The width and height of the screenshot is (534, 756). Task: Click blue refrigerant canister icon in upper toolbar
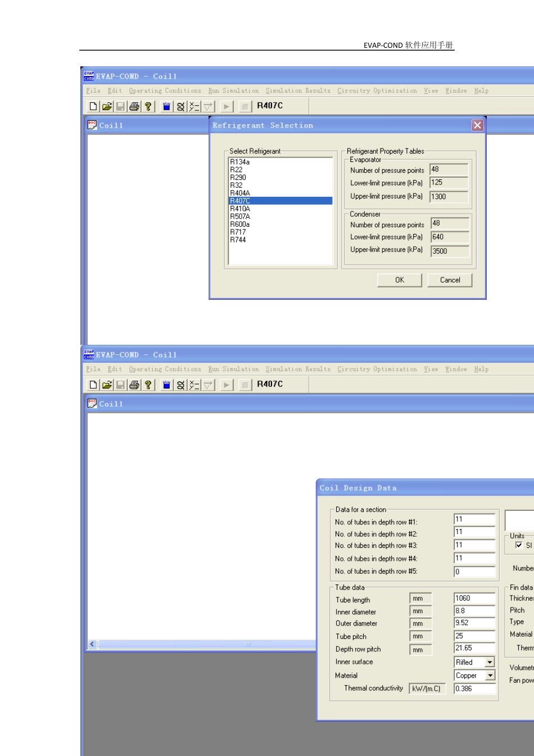[167, 106]
